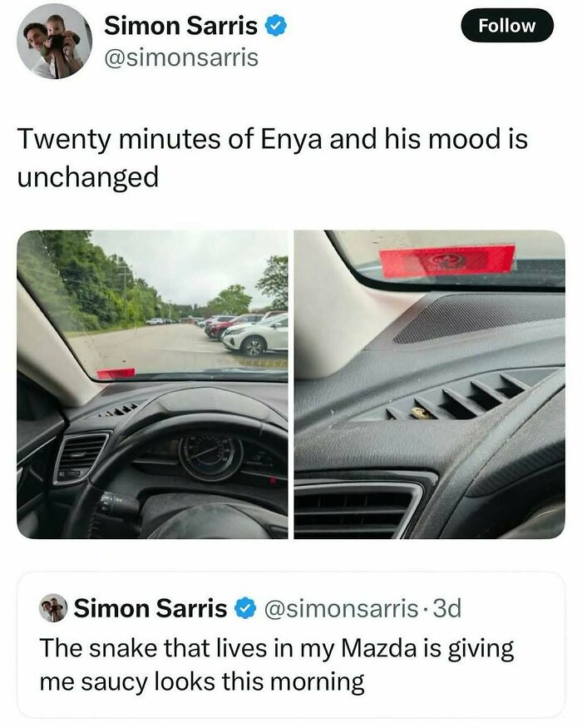Click the blue verified badge next to Simon Sarris

click(274, 25)
